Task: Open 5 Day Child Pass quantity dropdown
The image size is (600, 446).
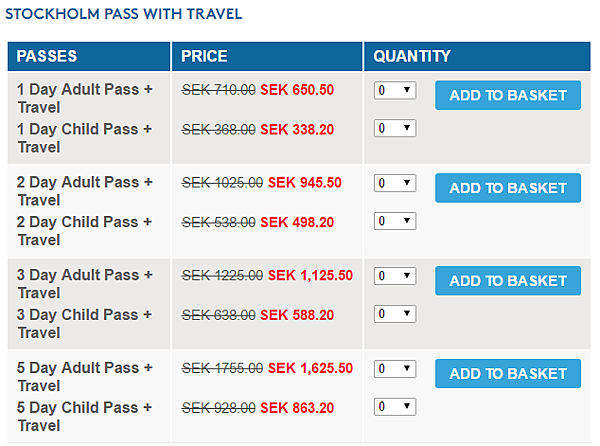Action: click(395, 407)
